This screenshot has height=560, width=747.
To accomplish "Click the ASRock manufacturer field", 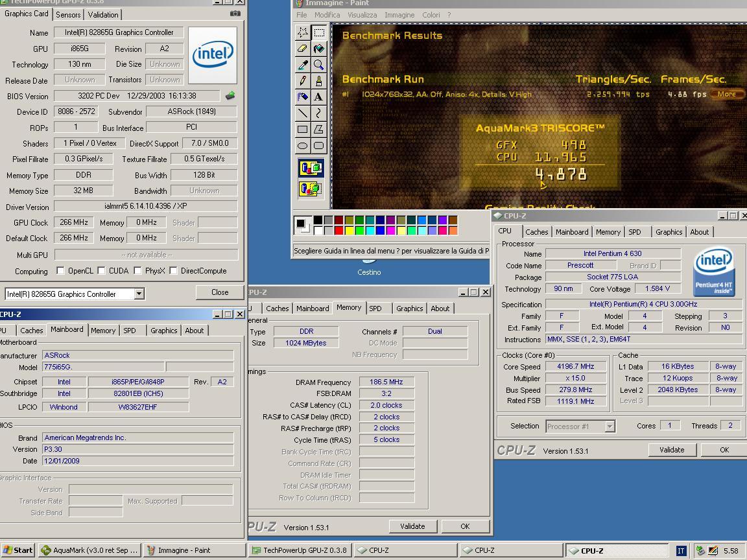I will 138,355.
